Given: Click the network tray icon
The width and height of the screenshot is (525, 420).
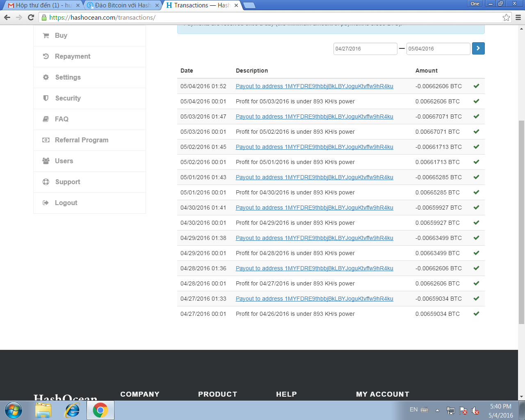Looking at the screenshot, I should tap(450, 411).
